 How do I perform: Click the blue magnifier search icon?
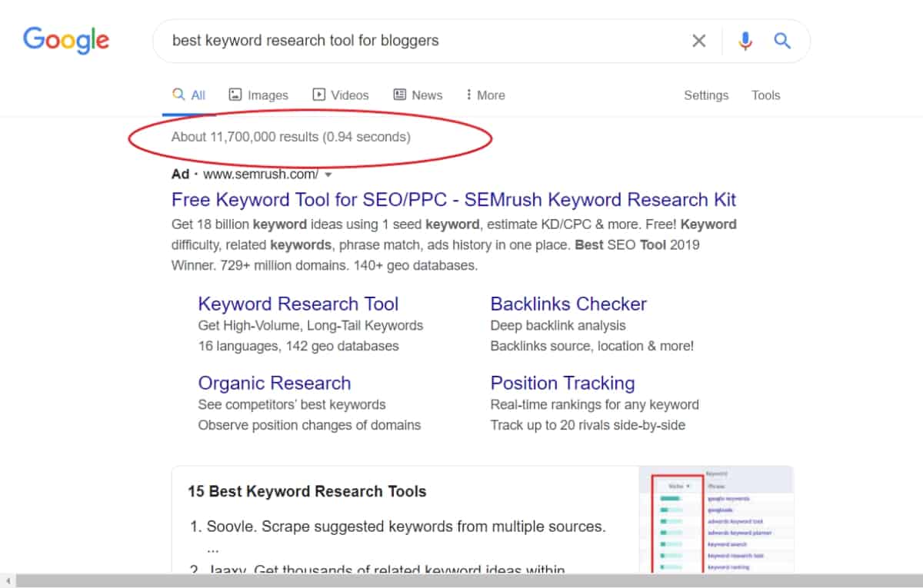tap(782, 41)
